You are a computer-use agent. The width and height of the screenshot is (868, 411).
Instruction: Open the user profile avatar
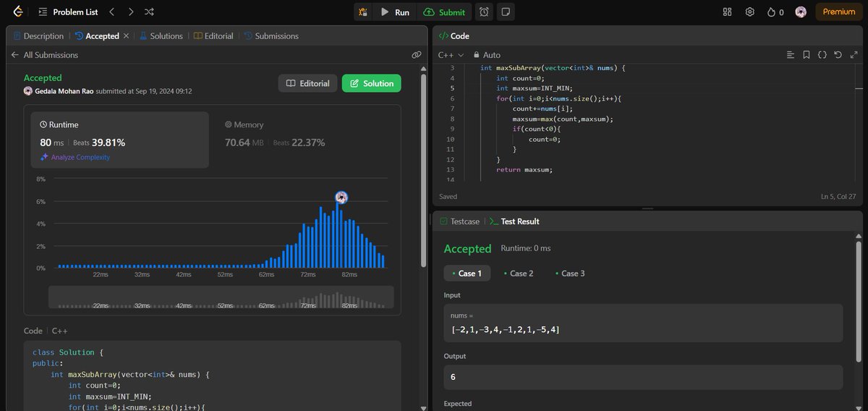point(801,12)
